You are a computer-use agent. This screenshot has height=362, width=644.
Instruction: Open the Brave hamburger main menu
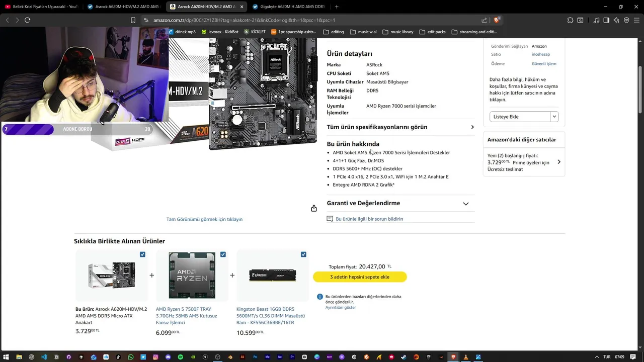tap(636, 20)
